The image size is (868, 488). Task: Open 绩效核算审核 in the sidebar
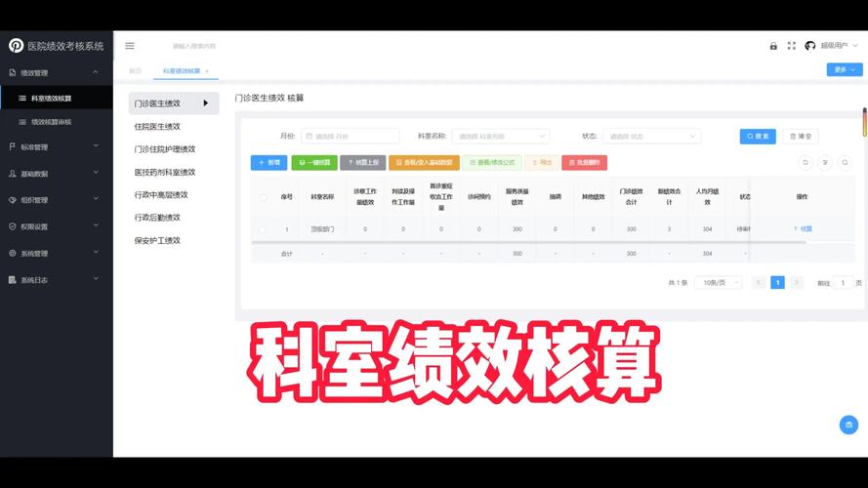point(57,122)
